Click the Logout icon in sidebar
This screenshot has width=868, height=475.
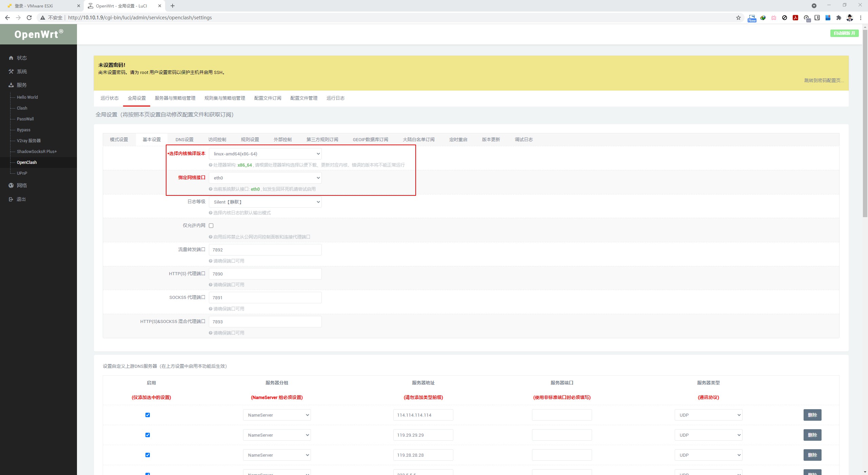[x=11, y=199]
